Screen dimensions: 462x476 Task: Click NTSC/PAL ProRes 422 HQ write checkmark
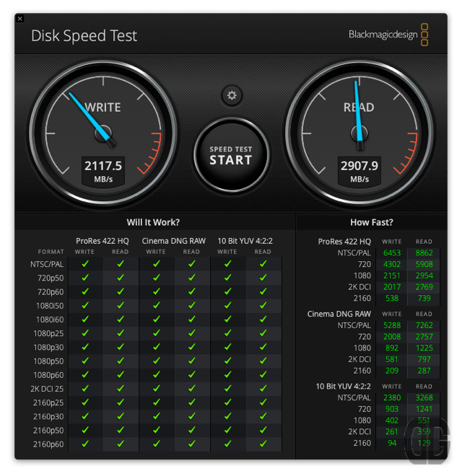click(85, 264)
